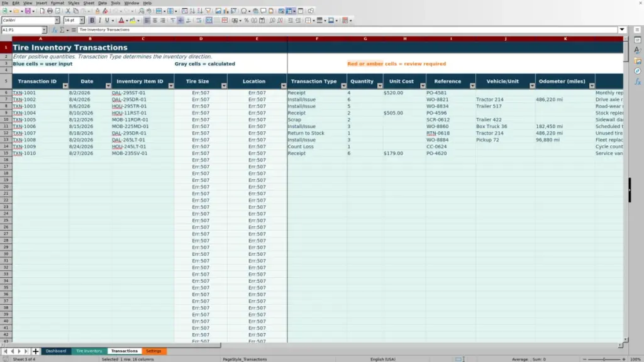
Task: Open the sidebar Navigator panel
Action: [x=638, y=71]
